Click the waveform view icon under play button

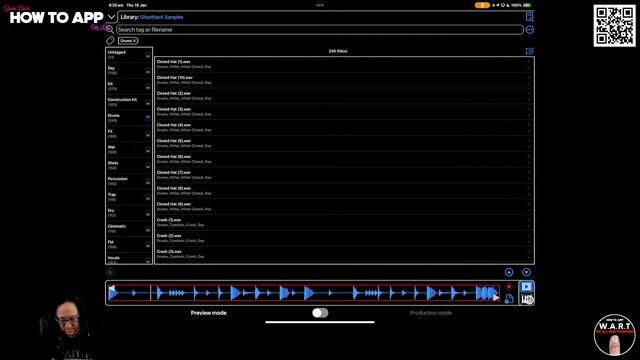point(527,300)
